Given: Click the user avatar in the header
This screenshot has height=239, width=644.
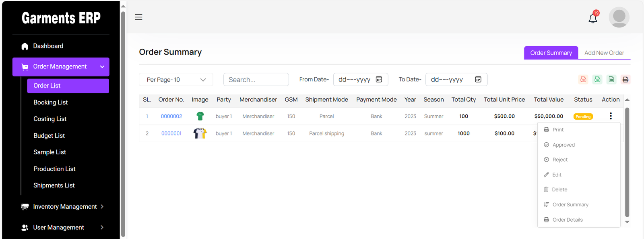Looking at the screenshot, I should pyautogui.click(x=619, y=17).
